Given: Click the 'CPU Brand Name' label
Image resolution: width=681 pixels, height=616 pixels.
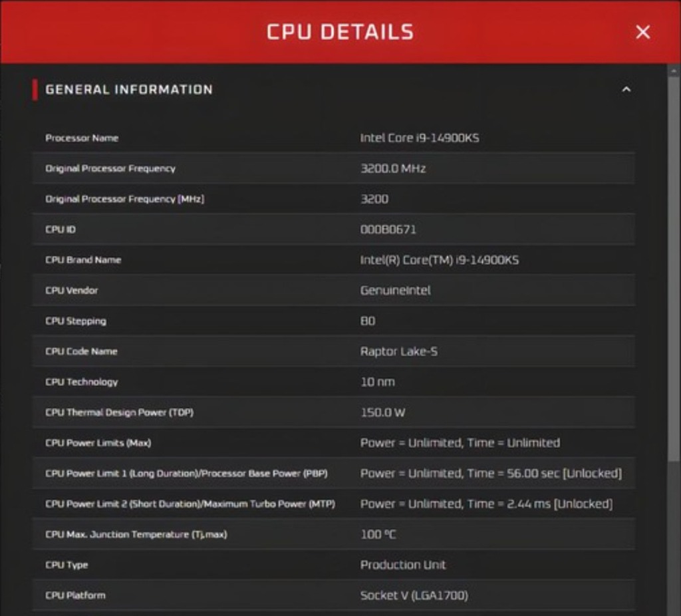Looking at the screenshot, I should 83,260.
